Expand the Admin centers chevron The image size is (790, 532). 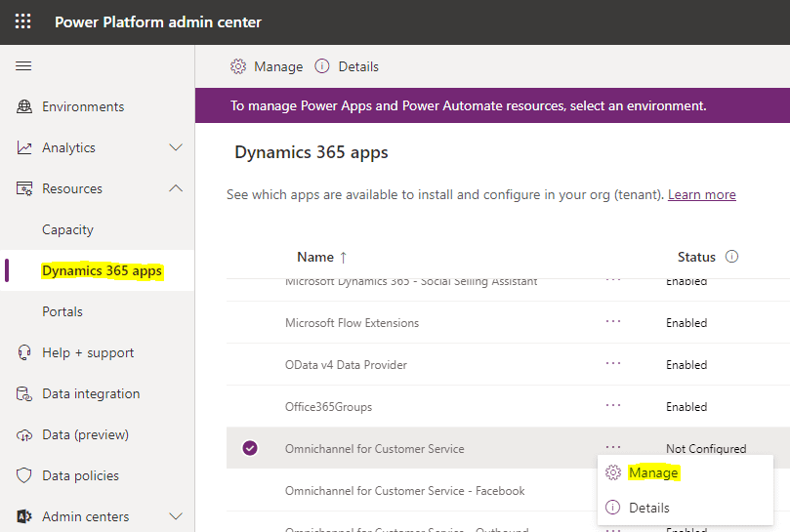tap(176, 516)
